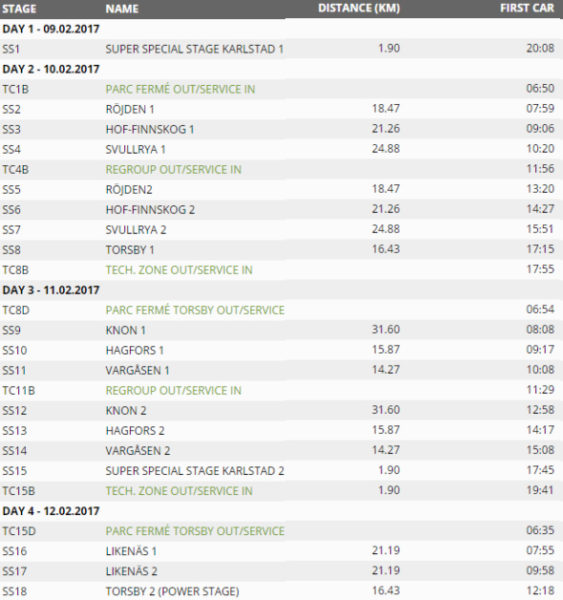Select the DAY 1 - 09.02.2017 heading
The image size is (563, 600).
51,29
